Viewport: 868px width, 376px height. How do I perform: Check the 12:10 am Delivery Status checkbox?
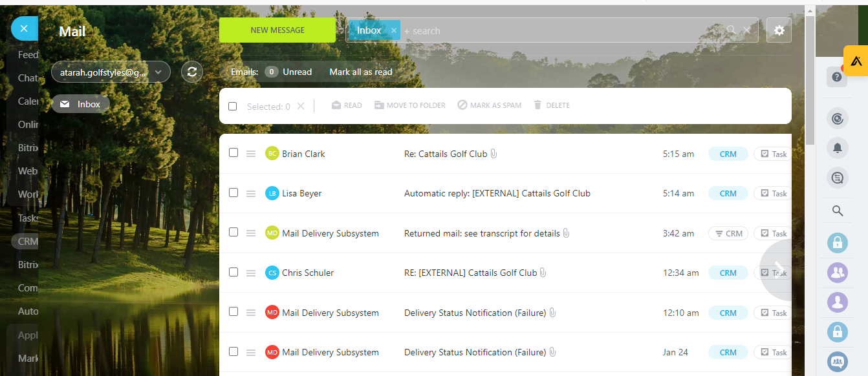coord(233,312)
